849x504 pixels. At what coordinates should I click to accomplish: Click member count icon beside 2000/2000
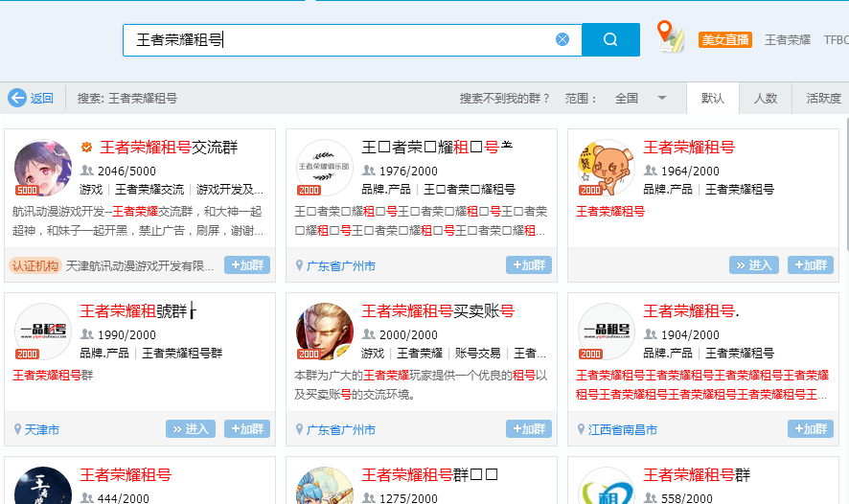[x=368, y=334]
